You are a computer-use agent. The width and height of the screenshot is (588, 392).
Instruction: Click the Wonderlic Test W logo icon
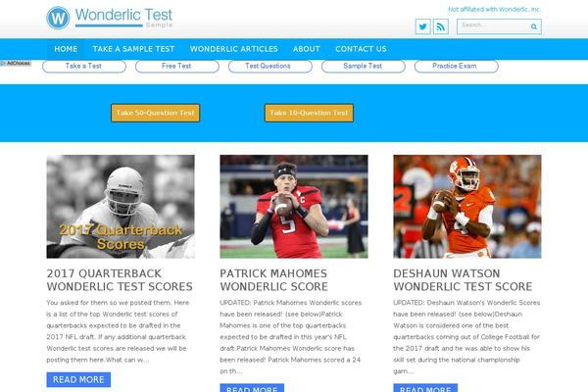(x=58, y=18)
